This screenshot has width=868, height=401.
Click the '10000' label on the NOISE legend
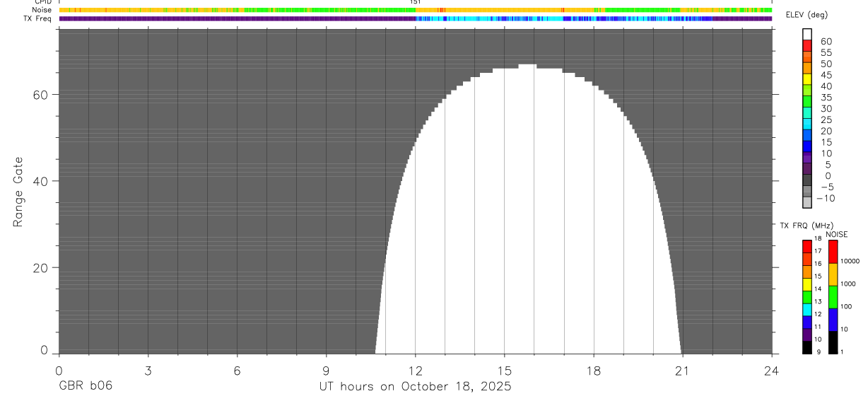[849, 261]
